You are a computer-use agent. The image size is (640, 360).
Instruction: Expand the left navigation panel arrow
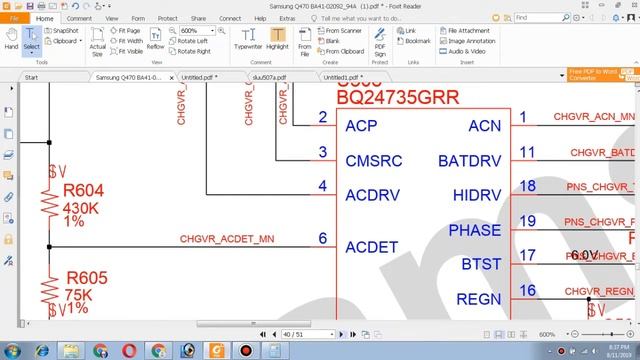click(x=11, y=88)
